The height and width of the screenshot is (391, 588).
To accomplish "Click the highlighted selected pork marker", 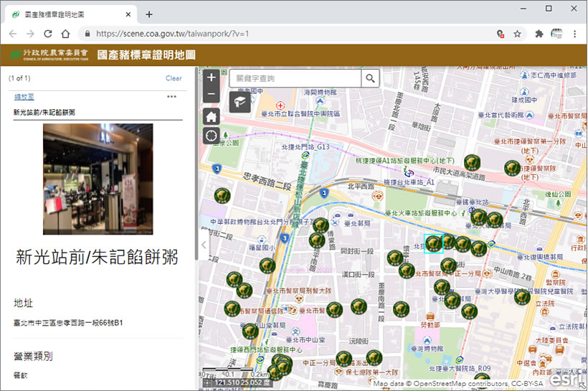I will 433,244.
